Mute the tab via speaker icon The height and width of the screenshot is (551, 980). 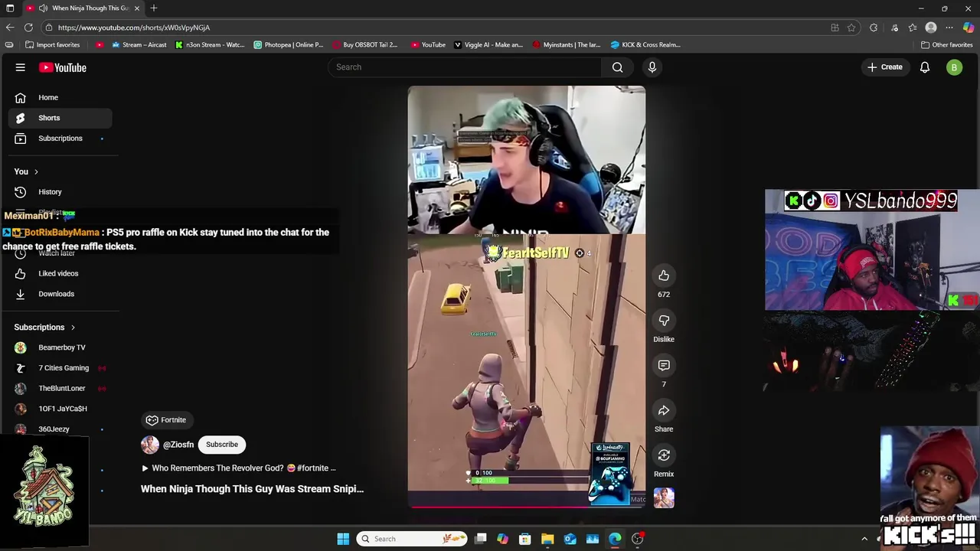[43, 8]
